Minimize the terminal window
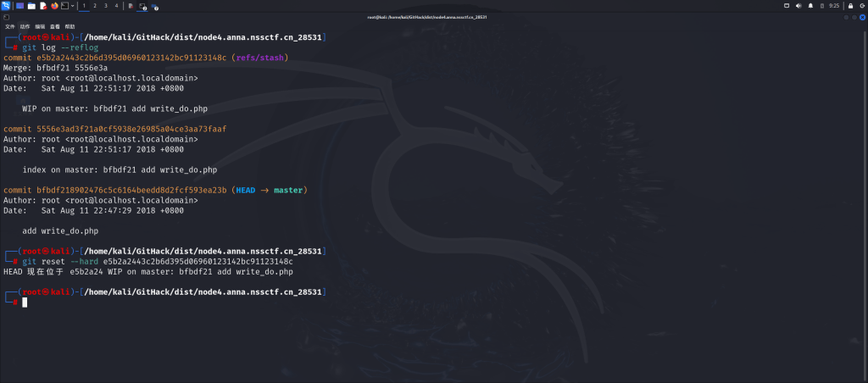The width and height of the screenshot is (868, 383). point(846,17)
